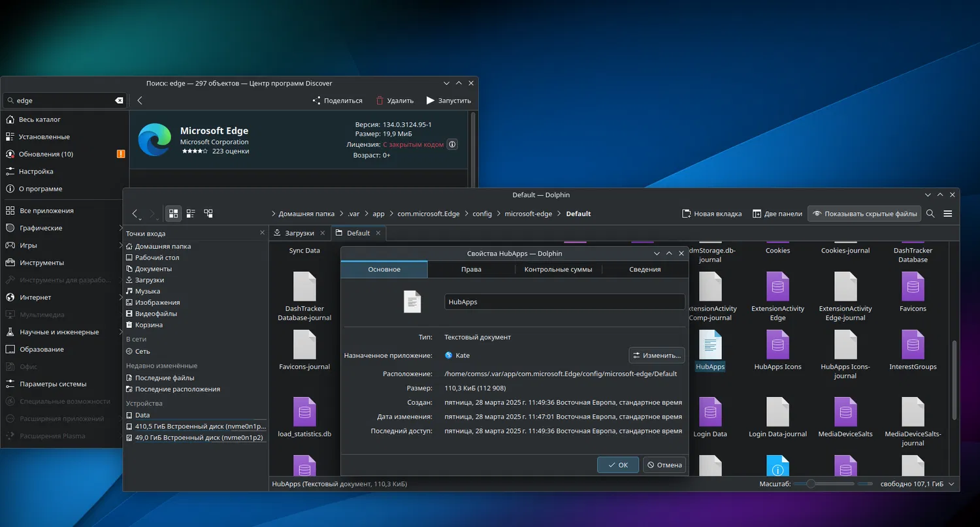
Task: Select the details tree view mode icon
Action: tap(208, 214)
